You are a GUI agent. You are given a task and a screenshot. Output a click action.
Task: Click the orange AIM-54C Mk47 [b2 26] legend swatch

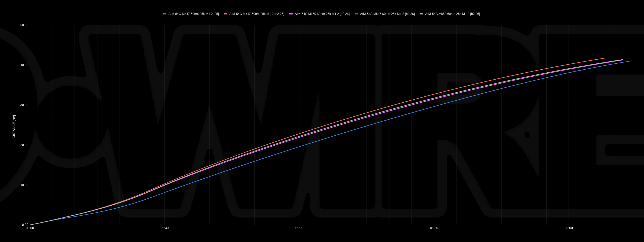pos(225,14)
